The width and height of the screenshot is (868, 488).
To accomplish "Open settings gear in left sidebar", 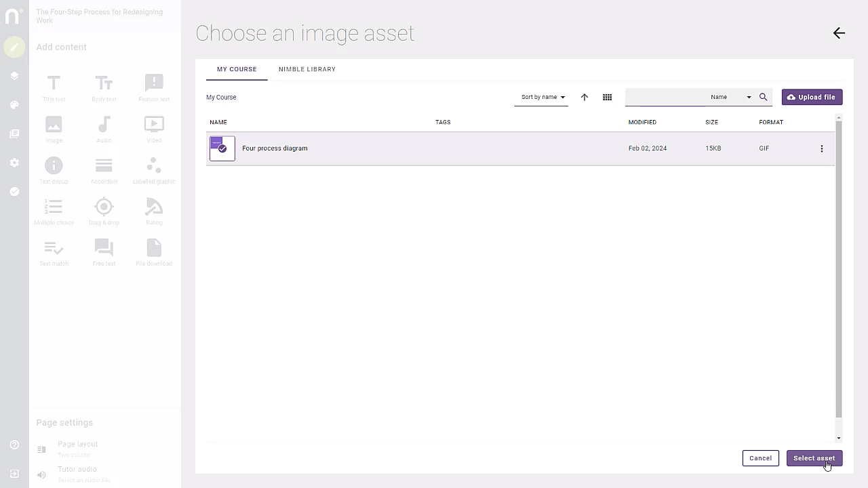I will 14,163.
